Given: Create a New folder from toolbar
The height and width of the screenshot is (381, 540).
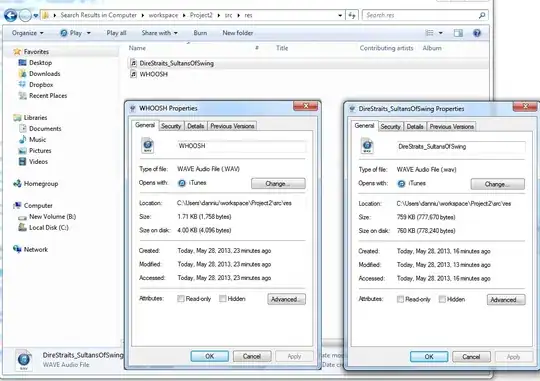Looking at the screenshot, I should click(x=238, y=33).
